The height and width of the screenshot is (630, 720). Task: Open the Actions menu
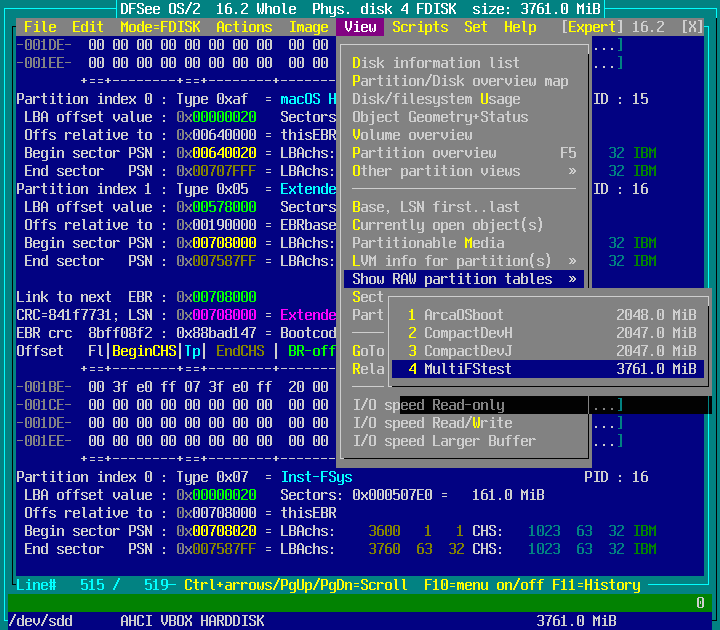[244, 27]
